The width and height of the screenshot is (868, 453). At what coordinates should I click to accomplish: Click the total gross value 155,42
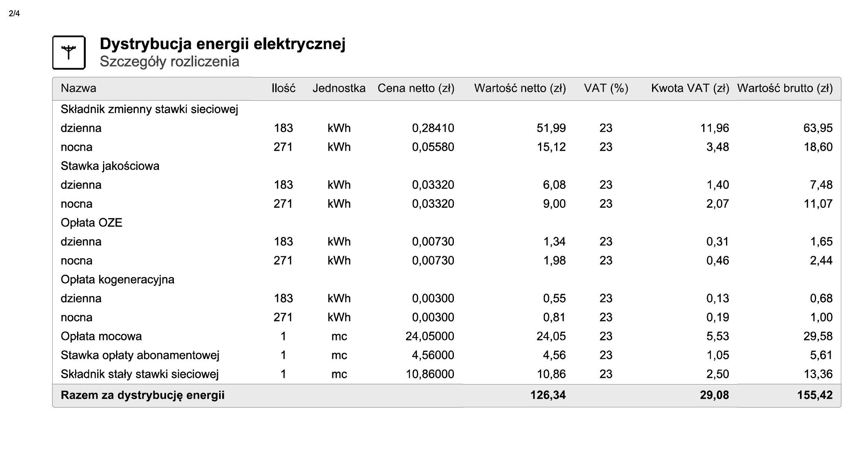(815, 395)
